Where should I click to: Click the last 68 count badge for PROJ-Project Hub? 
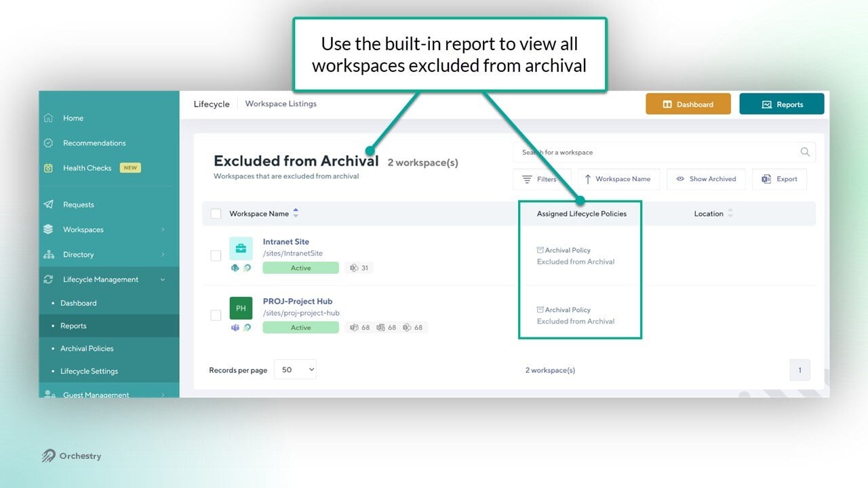click(x=413, y=327)
